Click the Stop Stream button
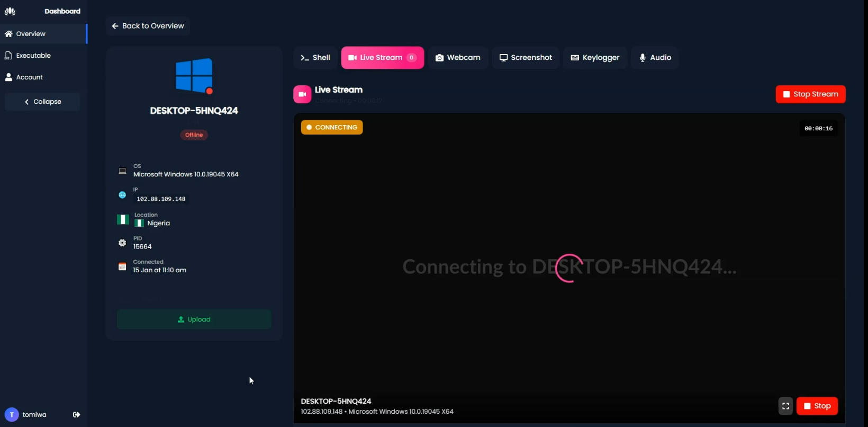This screenshot has width=868, height=427. pos(810,94)
